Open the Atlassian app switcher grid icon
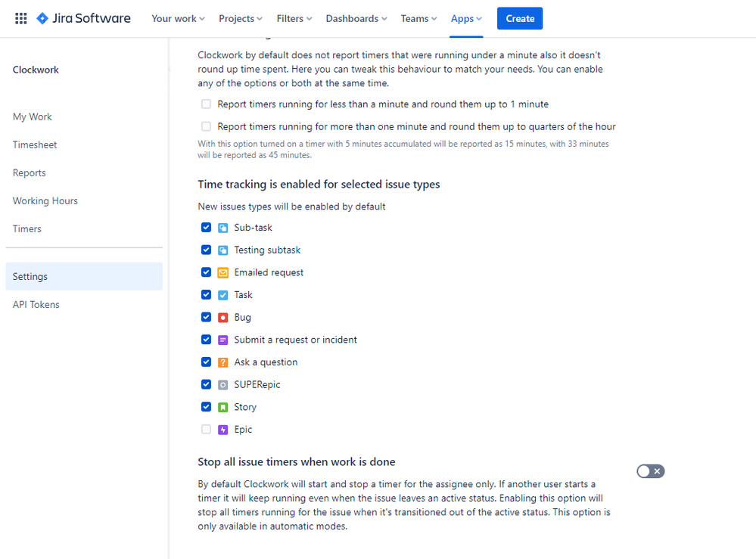The image size is (756, 559). pyautogui.click(x=20, y=18)
